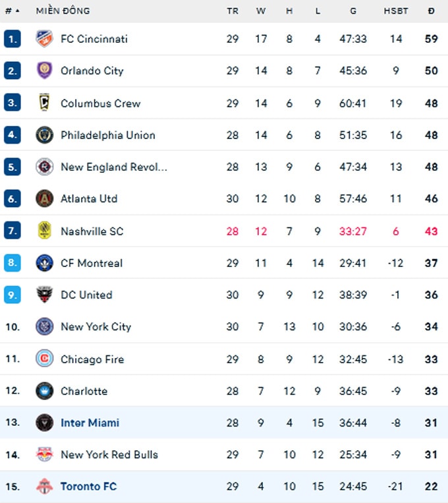The height and width of the screenshot is (503, 448).
Task: Select the Philadelphia Union crest
Action: click(44, 134)
